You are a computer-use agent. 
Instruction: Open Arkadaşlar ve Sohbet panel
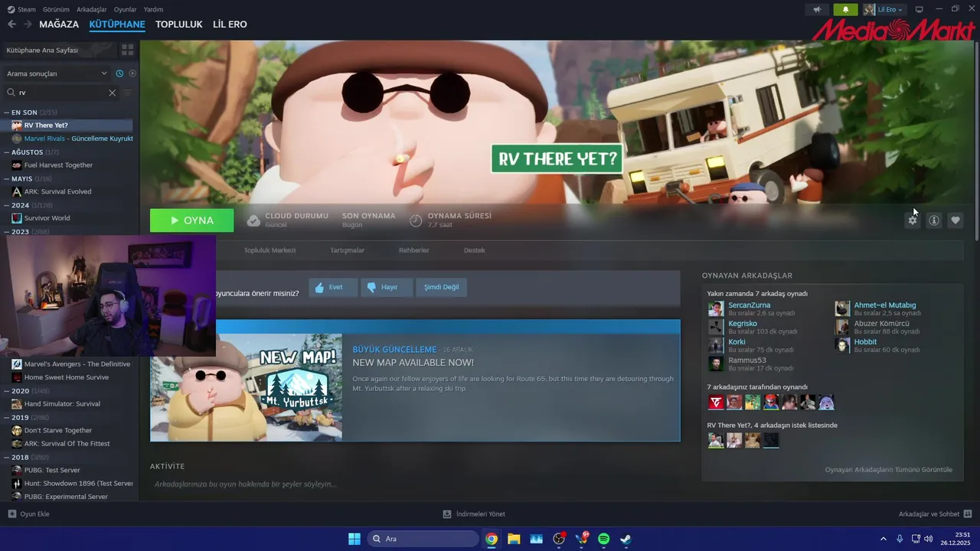(935, 514)
